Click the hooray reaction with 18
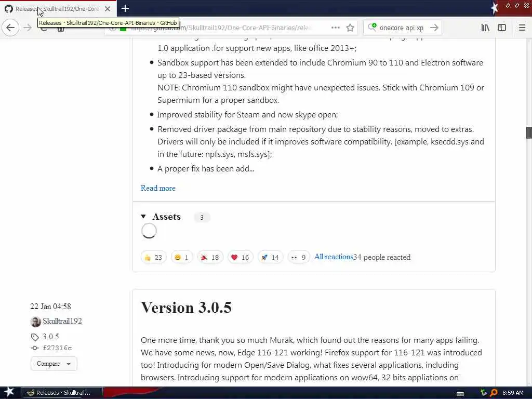 210,258
